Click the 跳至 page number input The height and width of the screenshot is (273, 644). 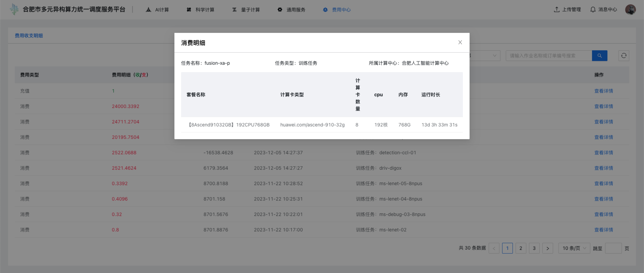tap(613, 248)
